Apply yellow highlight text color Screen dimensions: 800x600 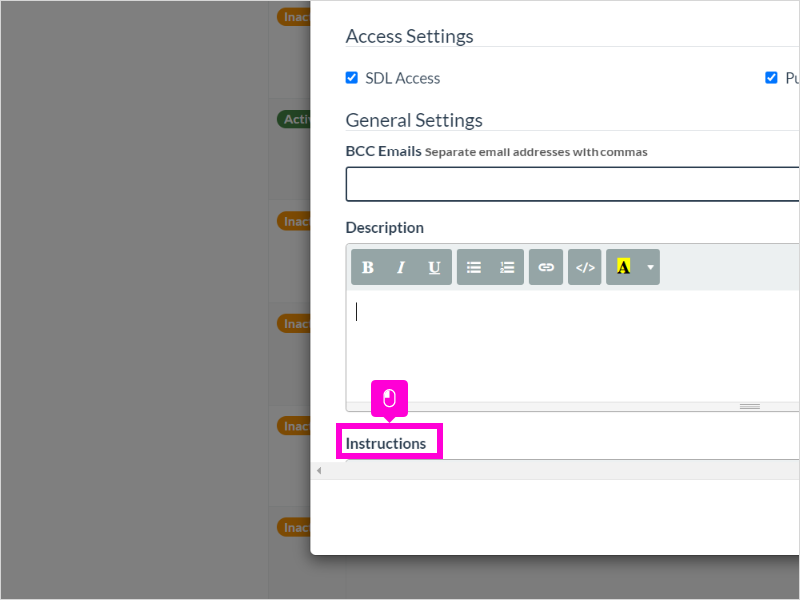[x=623, y=267]
